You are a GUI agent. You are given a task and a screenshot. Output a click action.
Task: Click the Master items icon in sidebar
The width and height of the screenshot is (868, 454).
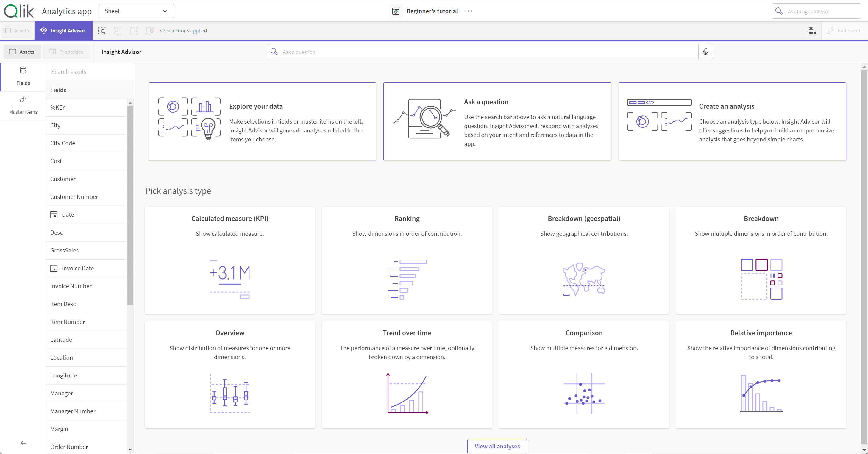(x=23, y=99)
